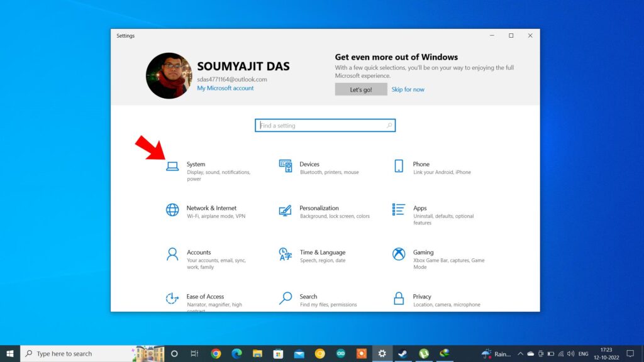Click the Cortana circle on the taskbar

pos(174,353)
